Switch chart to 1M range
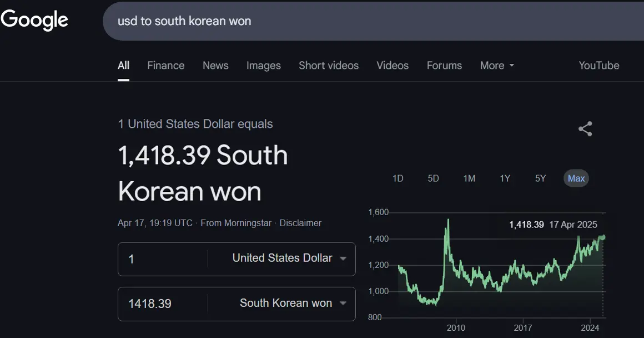The image size is (644, 338). 469,178
